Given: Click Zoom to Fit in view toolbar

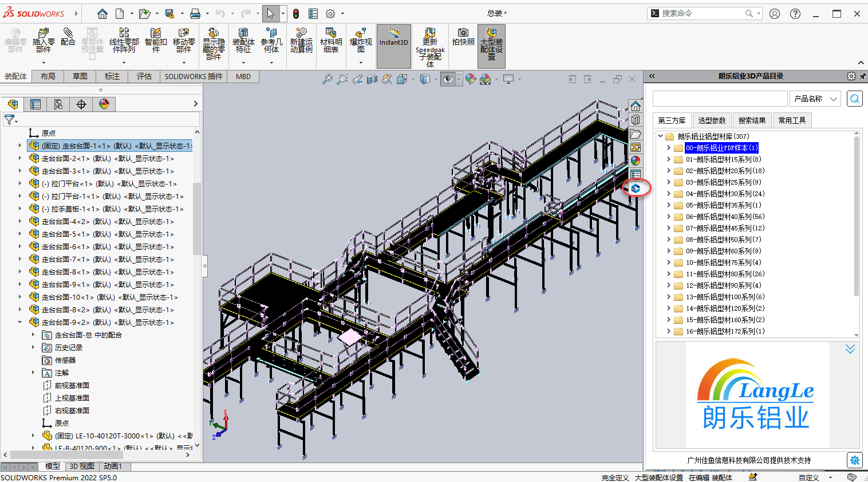Looking at the screenshot, I should (x=327, y=79).
